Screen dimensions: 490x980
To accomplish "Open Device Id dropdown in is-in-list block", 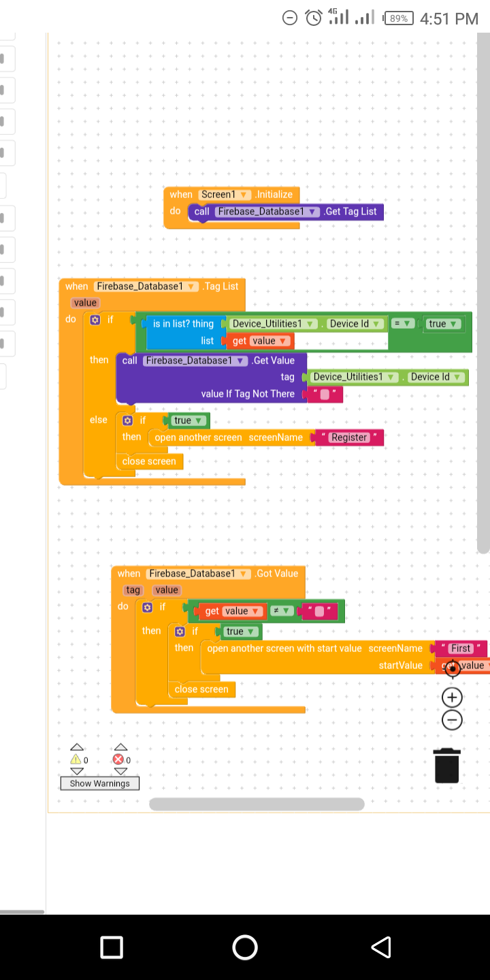I will tap(357, 324).
